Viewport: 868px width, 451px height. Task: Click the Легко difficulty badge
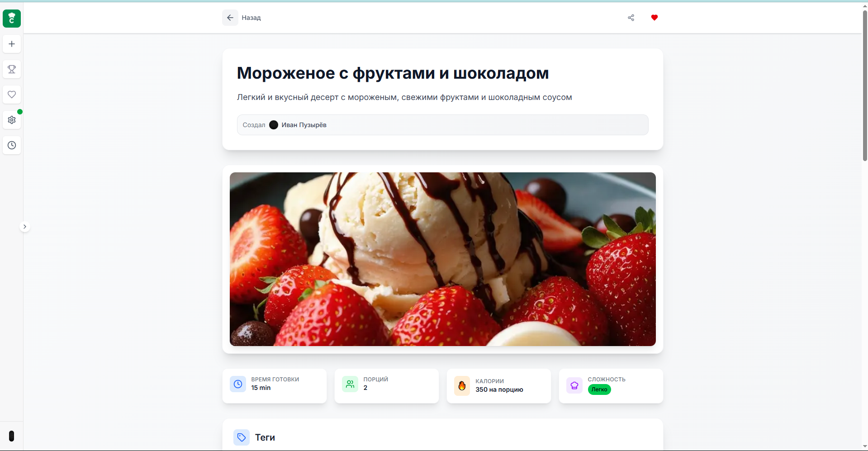pyautogui.click(x=599, y=389)
